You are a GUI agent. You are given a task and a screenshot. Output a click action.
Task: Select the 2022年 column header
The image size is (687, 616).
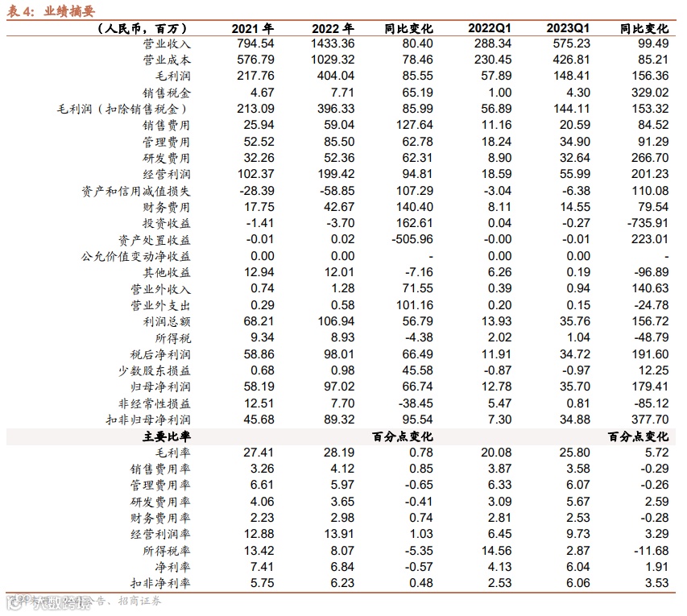pos(333,29)
